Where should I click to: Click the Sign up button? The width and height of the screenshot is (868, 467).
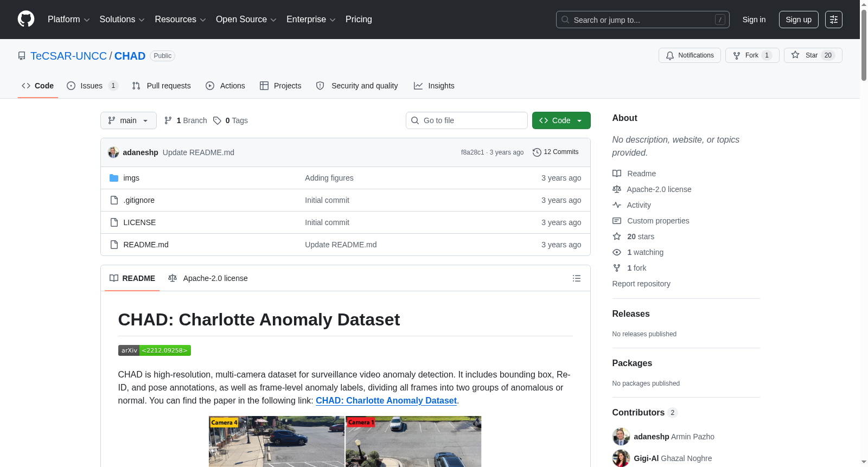[799, 20]
